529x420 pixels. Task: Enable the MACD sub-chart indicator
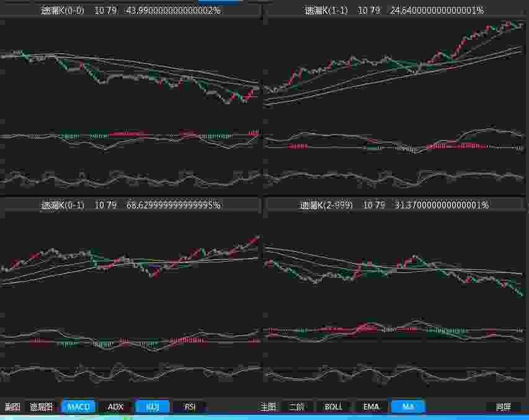coord(78,407)
